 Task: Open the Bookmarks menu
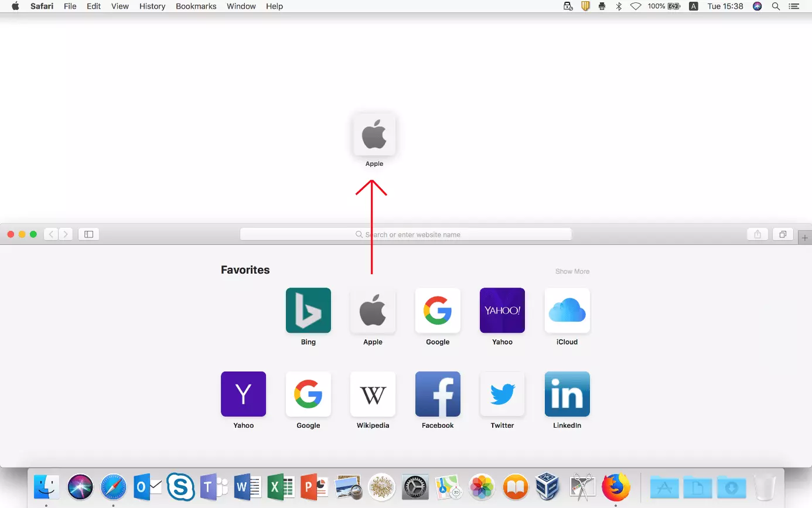[x=196, y=6]
